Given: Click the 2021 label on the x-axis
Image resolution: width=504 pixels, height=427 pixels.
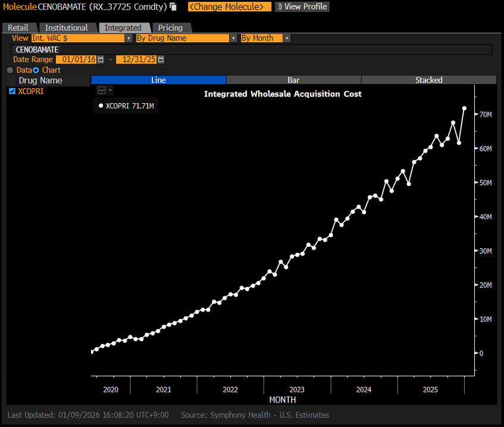Looking at the screenshot, I should tap(164, 389).
